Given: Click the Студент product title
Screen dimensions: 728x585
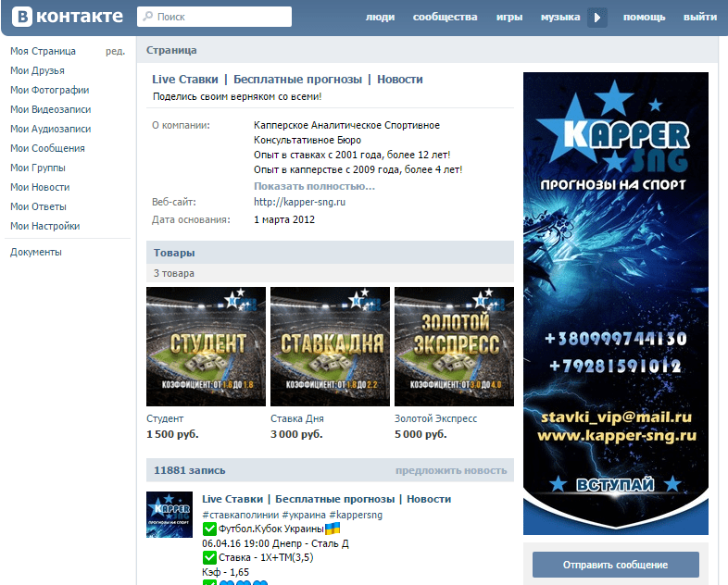Looking at the screenshot, I should point(165,418).
